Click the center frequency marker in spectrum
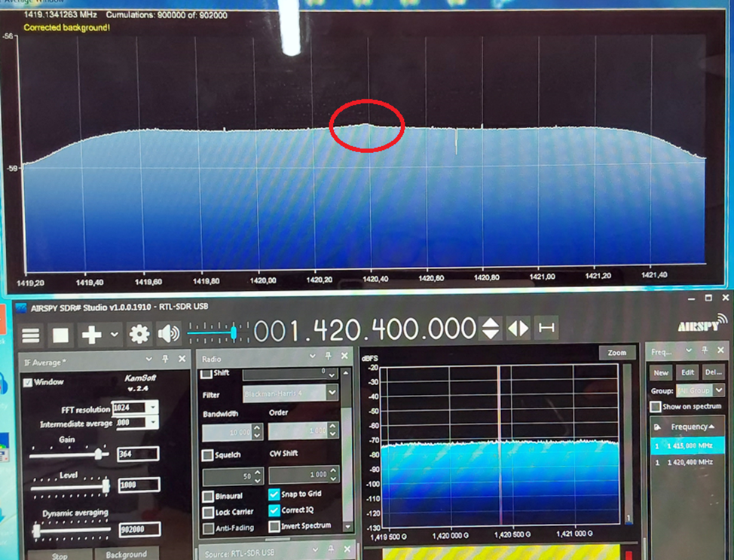 pos(500,445)
